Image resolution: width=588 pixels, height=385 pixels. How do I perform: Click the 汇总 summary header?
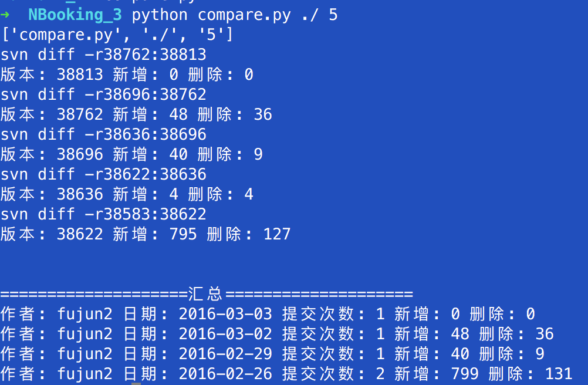point(207,294)
